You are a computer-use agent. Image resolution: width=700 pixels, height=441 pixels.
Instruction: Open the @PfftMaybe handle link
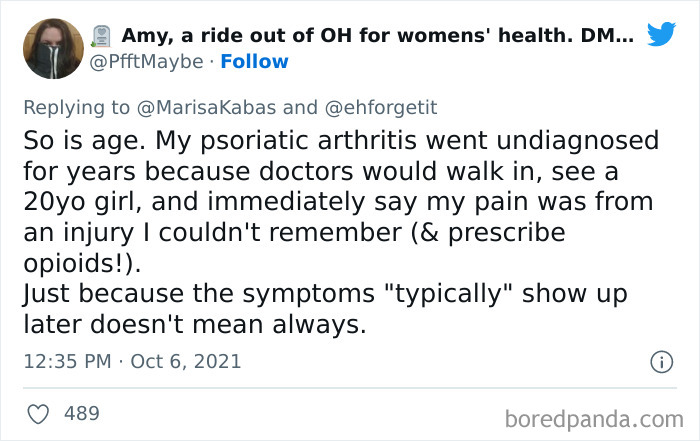pos(148,62)
